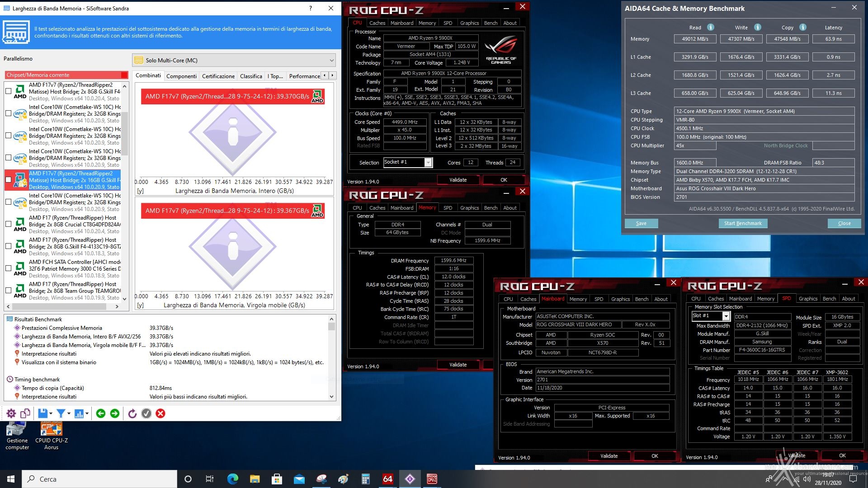
Task: Click the results panel vertical scrollbar down arrow
Action: 331,397
